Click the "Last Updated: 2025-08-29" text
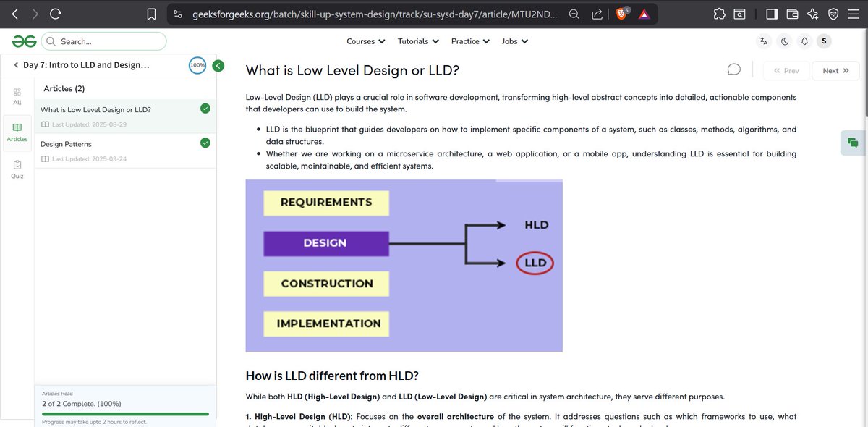The height and width of the screenshot is (427, 868). pos(89,124)
